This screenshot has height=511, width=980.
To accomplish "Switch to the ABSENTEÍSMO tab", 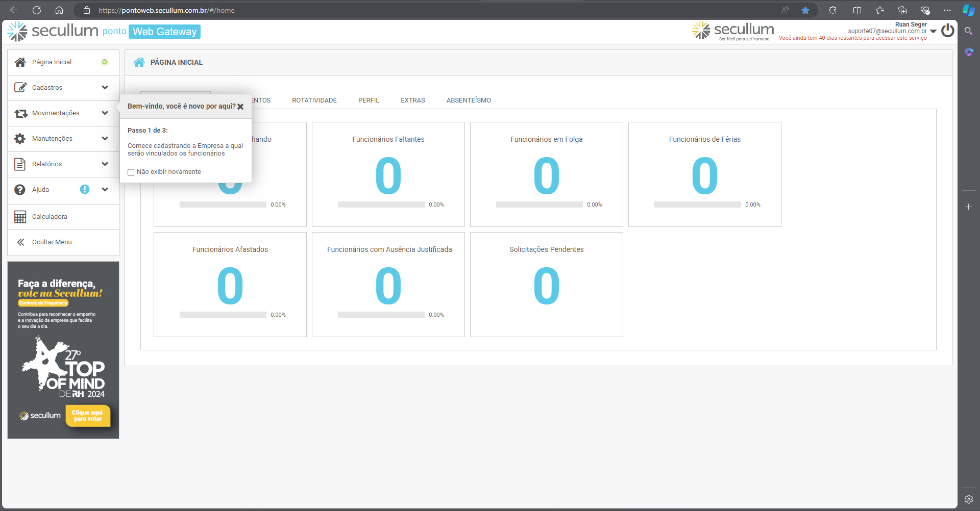I will coord(469,100).
